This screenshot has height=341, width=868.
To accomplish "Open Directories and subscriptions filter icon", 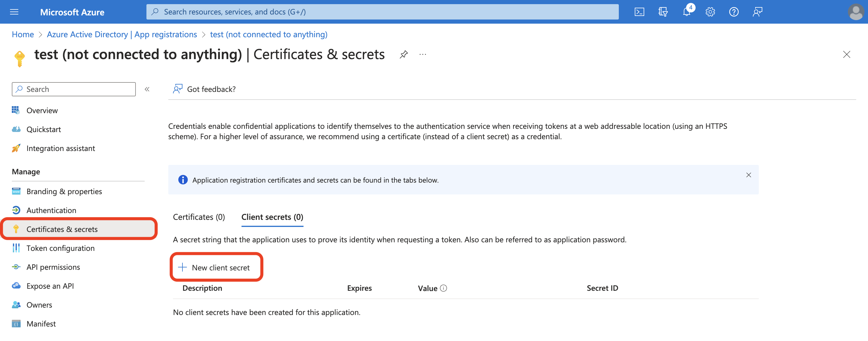I will pos(663,12).
